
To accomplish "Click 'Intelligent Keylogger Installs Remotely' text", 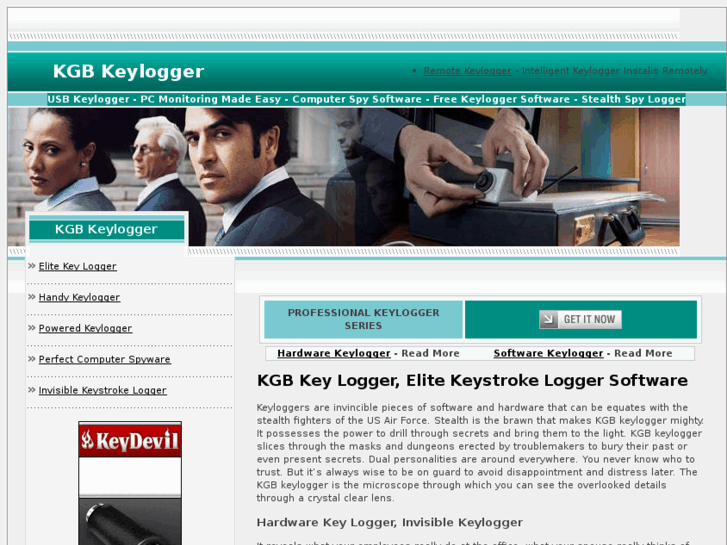I will click(615, 71).
